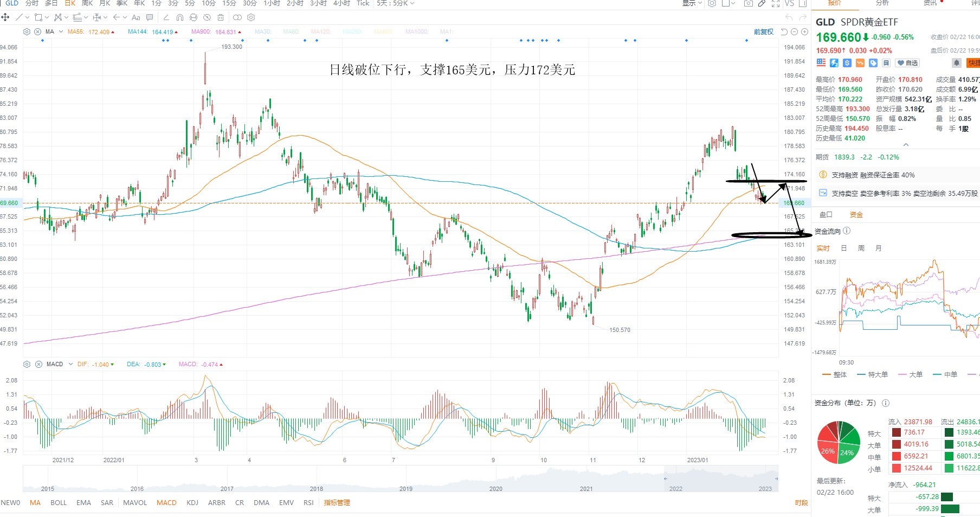This screenshot has height=517, width=980.
Task: Select the text annotation Aa tool
Action: click(136, 17)
